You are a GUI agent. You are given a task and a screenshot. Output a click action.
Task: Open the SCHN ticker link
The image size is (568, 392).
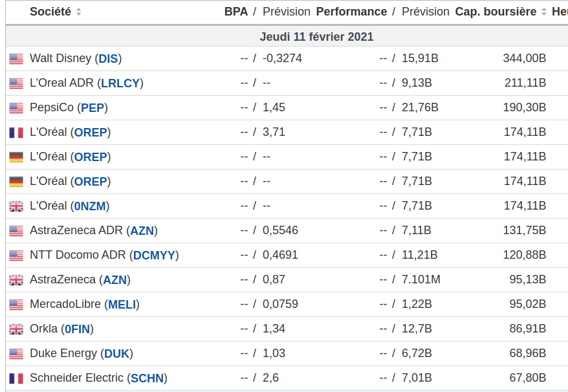tap(147, 378)
